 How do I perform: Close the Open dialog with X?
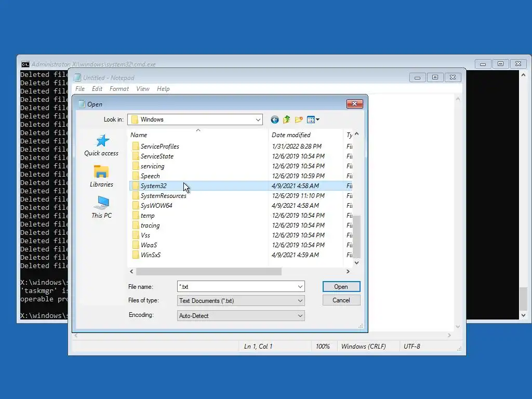click(354, 104)
